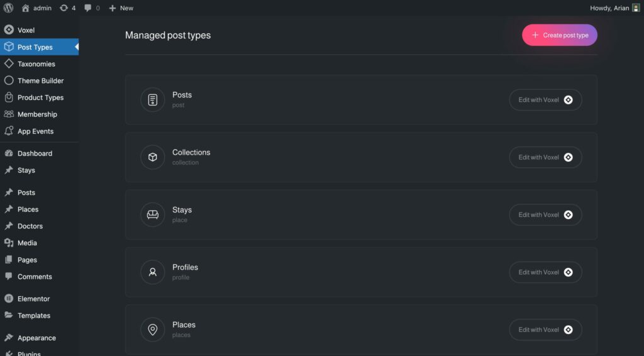Image resolution: width=644 pixels, height=356 pixels.
Task: Open the updates icon showing 4
Action: tap(67, 8)
